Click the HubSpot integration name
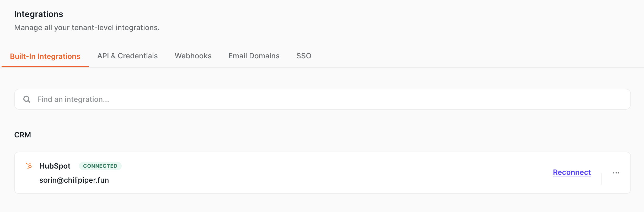The width and height of the screenshot is (644, 212). [x=55, y=166]
